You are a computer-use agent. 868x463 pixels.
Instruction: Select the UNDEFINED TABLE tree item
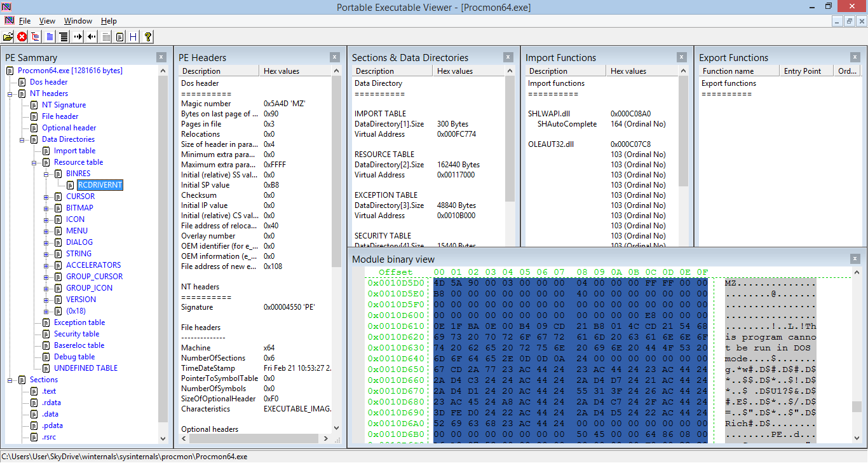(86, 368)
